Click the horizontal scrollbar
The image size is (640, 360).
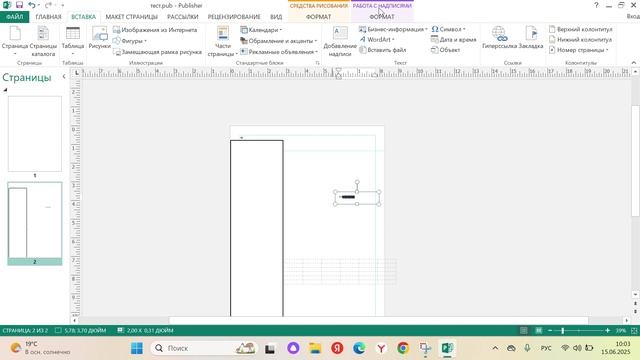[378, 320]
